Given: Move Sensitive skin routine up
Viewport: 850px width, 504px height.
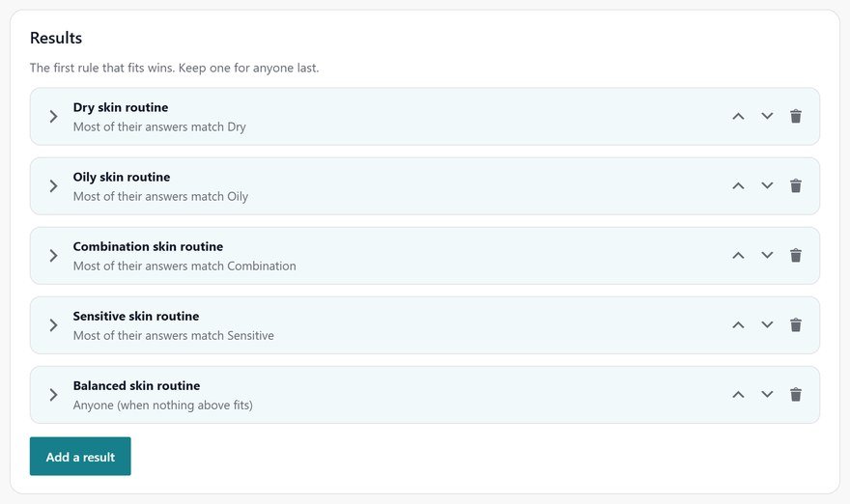Looking at the screenshot, I should click(738, 325).
